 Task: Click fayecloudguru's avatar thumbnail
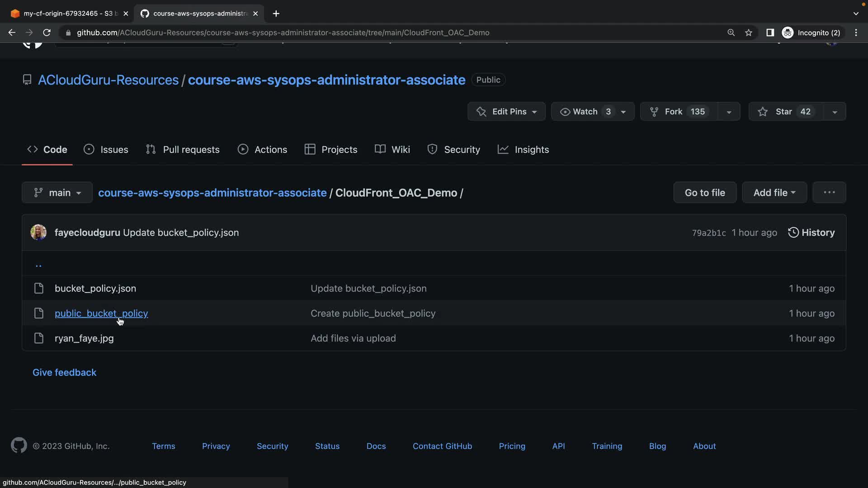38,232
